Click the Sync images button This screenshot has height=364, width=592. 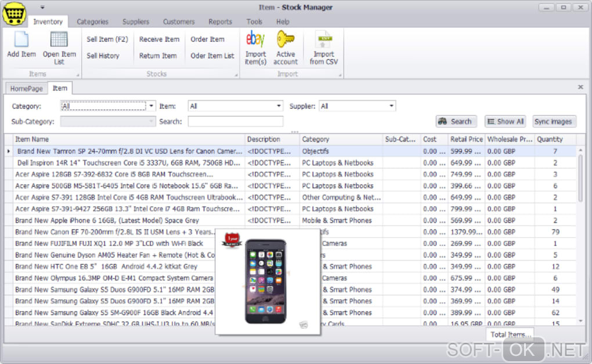click(554, 122)
